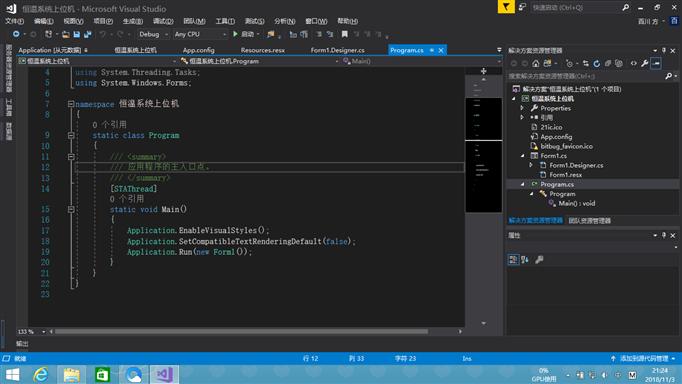
Task: Select bitbug_favicon.ico in Solution Explorer
Action: [x=566, y=146]
